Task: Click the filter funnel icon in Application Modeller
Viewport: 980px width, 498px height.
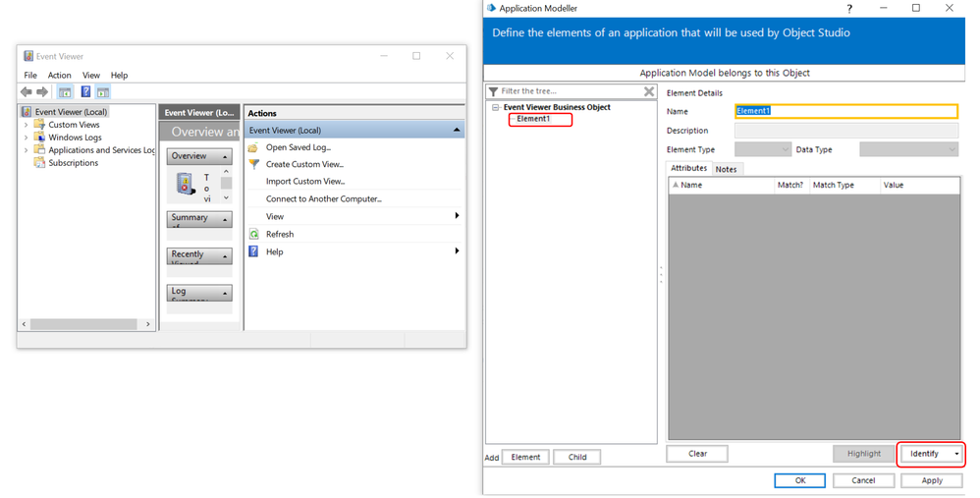Action: 493,91
